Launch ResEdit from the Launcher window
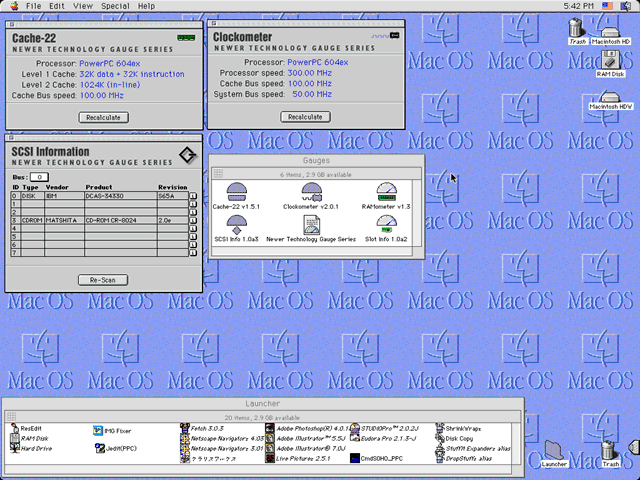The image size is (640, 480). pos(26,428)
